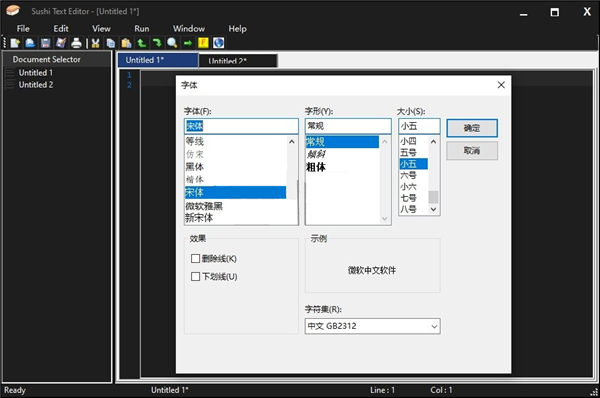
Task: Open the Run menu
Action: click(x=142, y=29)
